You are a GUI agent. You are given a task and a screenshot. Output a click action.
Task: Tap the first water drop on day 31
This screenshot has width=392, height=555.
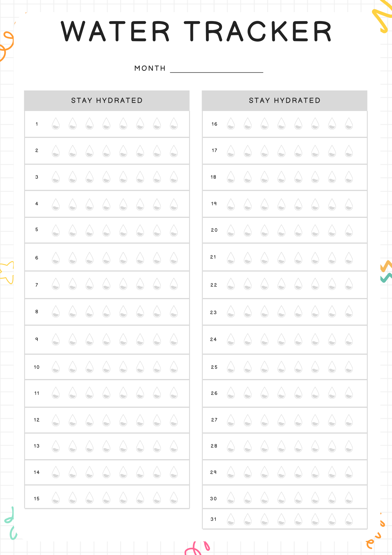[231, 519]
